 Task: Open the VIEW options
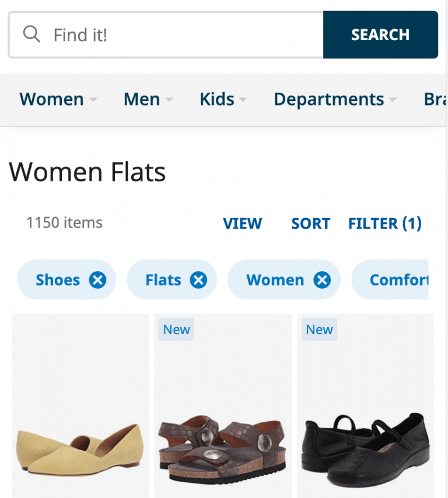pos(242,223)
